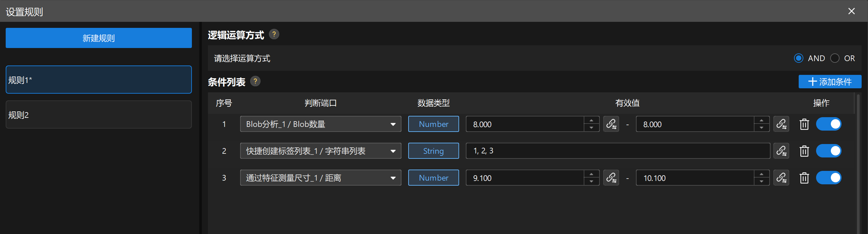868x234 pixels.
Task: Open the 快捷创建标签列表_1 port dropdown
Action: pos(320,151)
